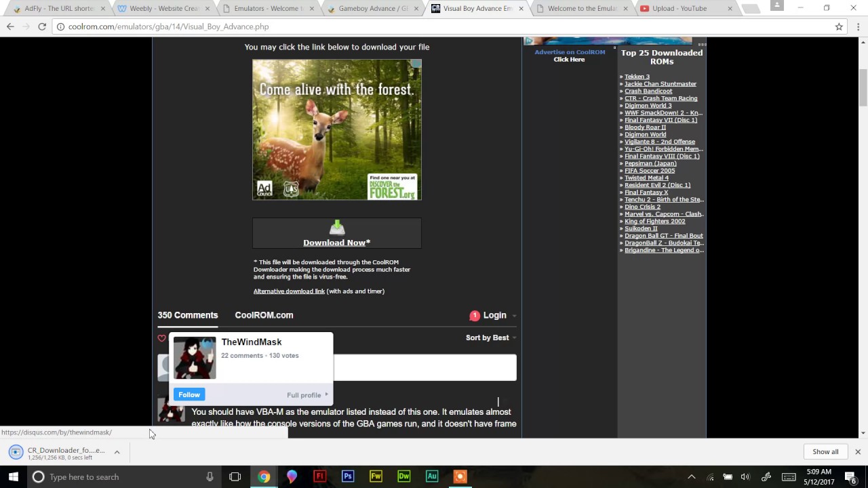Click the Disqus heart recommend icon
Viewport: 868px width, 488px height.
(x=161, y=338)
